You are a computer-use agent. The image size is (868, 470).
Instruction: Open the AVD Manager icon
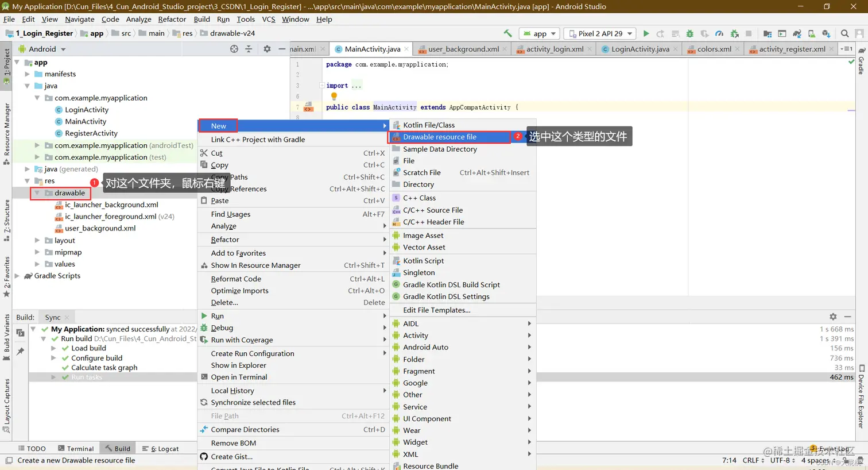(x=811, y=33)
